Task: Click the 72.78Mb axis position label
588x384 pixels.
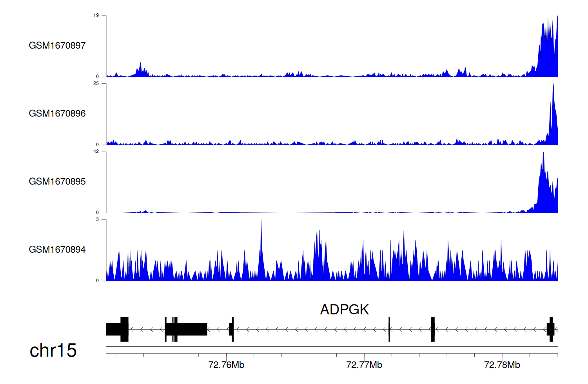Action: coord(502,365)
